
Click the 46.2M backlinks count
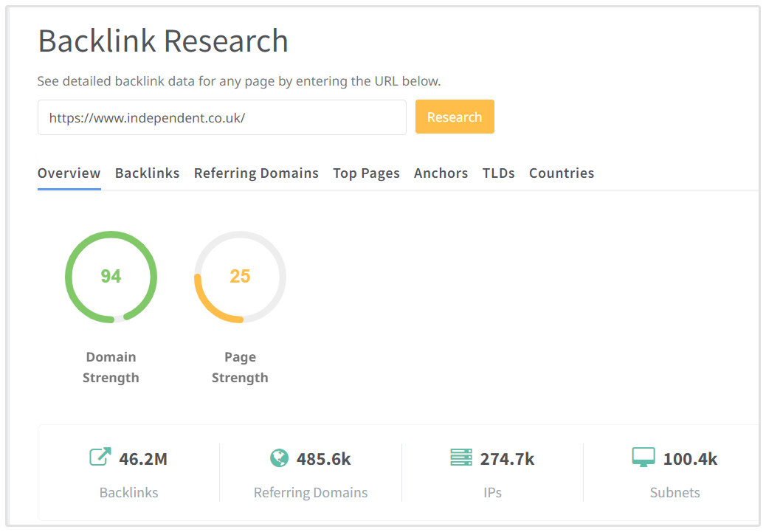pyautogui.click(x=143, y=459)
